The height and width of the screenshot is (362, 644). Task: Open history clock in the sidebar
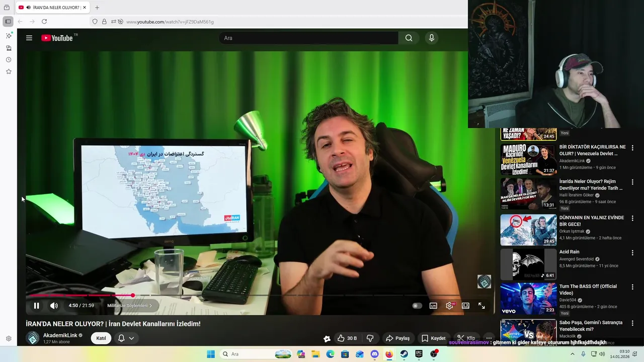click(9, 60)
